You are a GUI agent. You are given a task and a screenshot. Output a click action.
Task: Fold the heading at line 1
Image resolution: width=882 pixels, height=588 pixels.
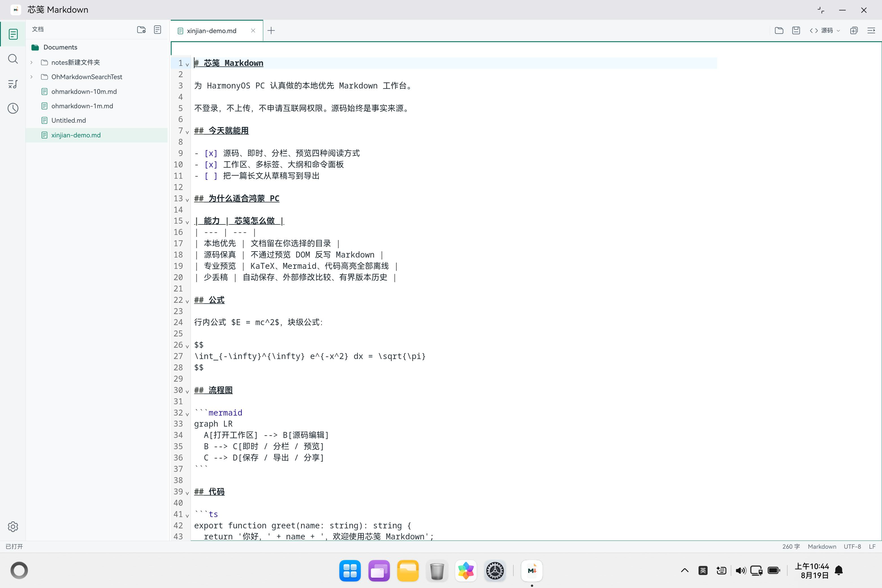click(x=187, y=64)
